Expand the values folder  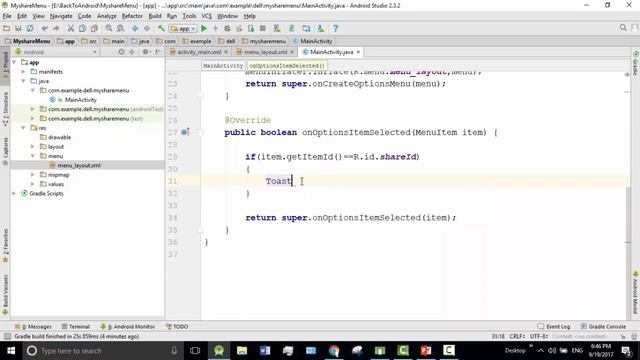33,184
